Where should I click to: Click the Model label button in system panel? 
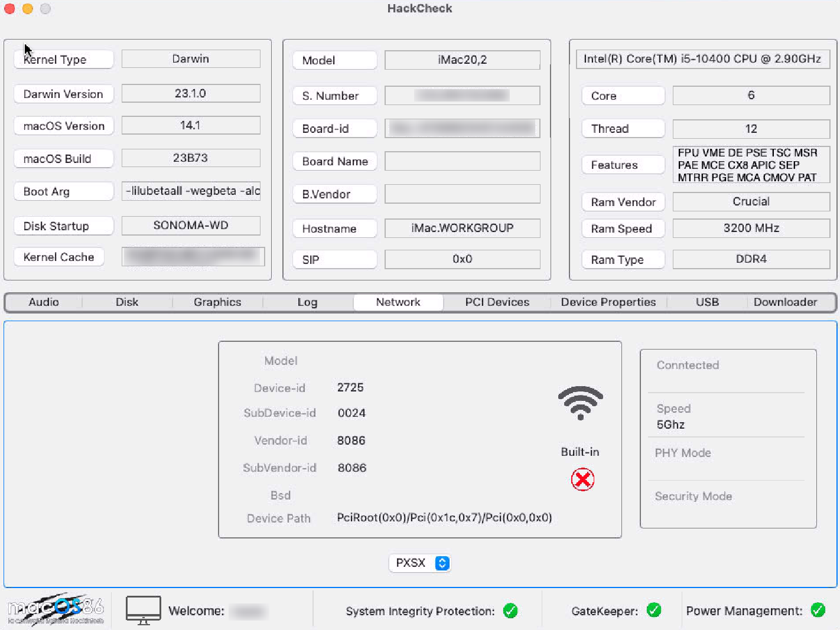click(x=335, y=60)
